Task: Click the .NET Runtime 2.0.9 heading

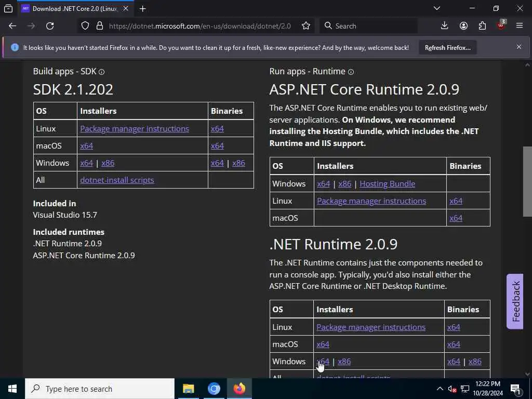Action: (333, 244)
